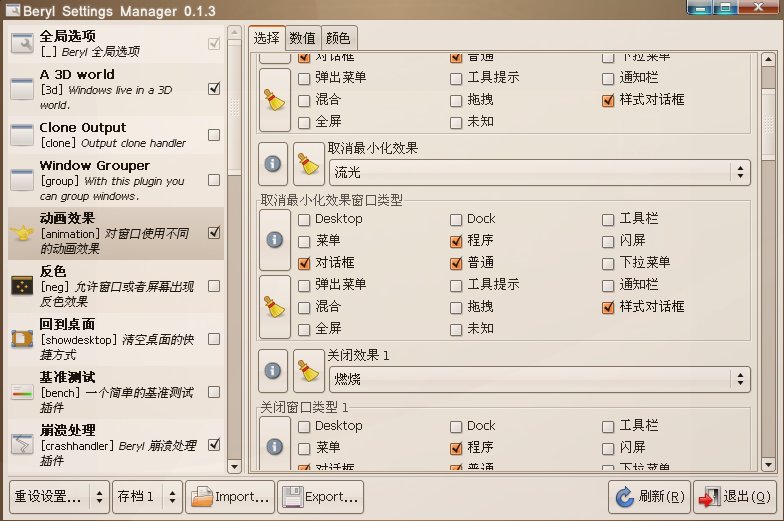This screenshot has height=521, width=784.
Task: Click plugin list scrollbar up arrow
Action: point(234,33)
